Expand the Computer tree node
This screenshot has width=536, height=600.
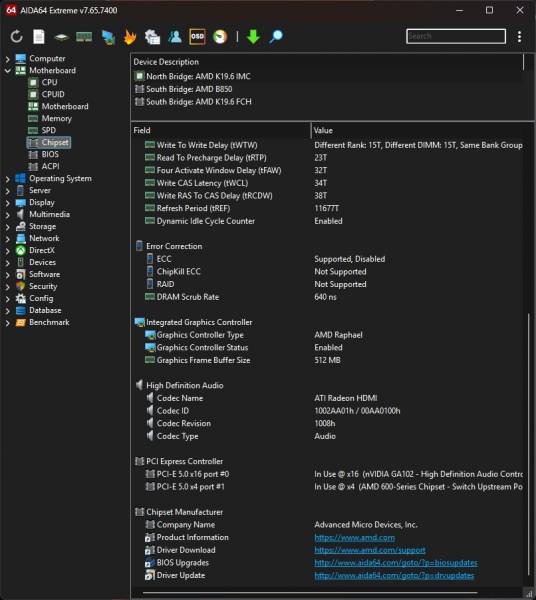coord(7,59)
